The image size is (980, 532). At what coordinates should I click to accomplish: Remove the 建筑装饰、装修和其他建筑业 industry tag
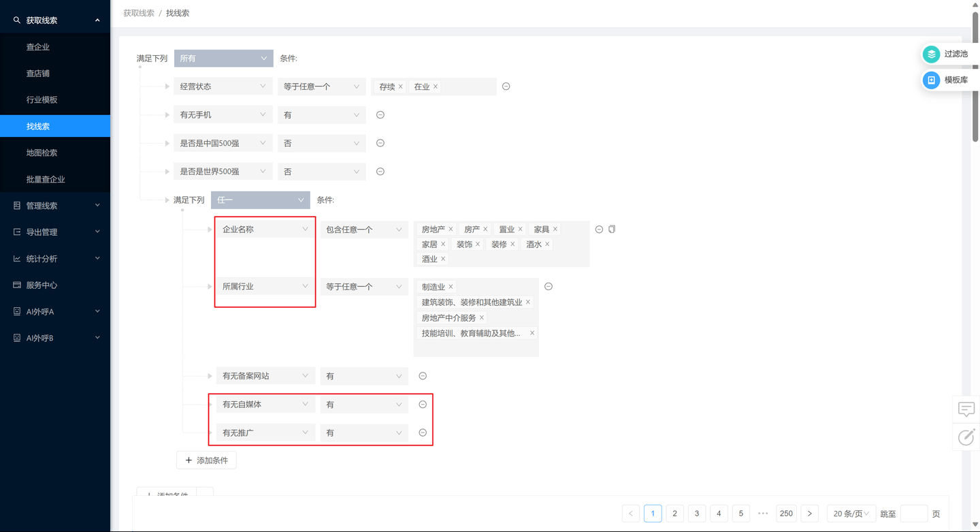528,302
